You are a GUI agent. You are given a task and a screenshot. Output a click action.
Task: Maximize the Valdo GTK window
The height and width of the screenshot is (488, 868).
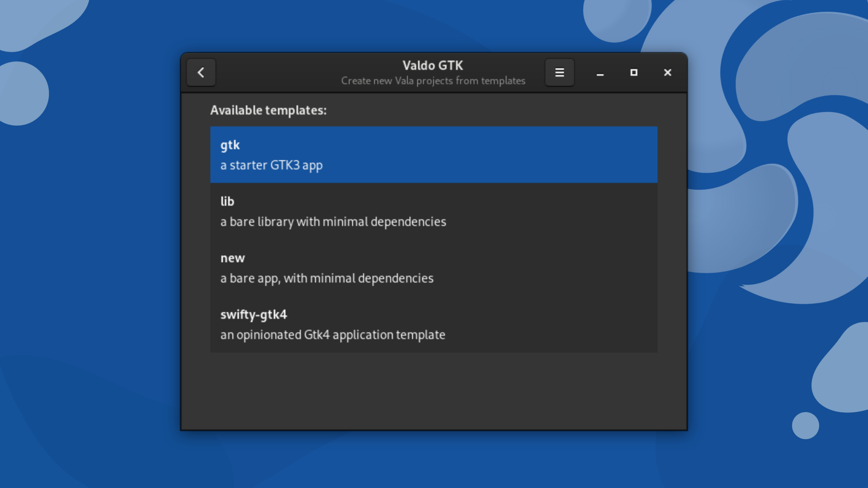(634, 72)
